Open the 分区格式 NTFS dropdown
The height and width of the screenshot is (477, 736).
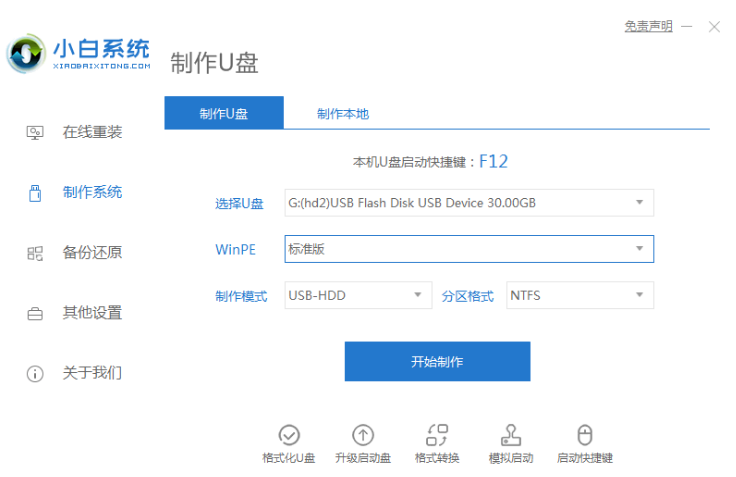(580, 296)
